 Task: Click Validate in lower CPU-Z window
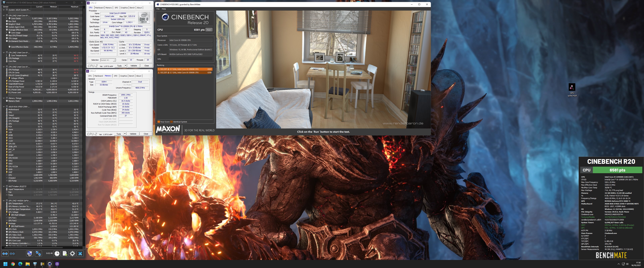click(133, 134)
